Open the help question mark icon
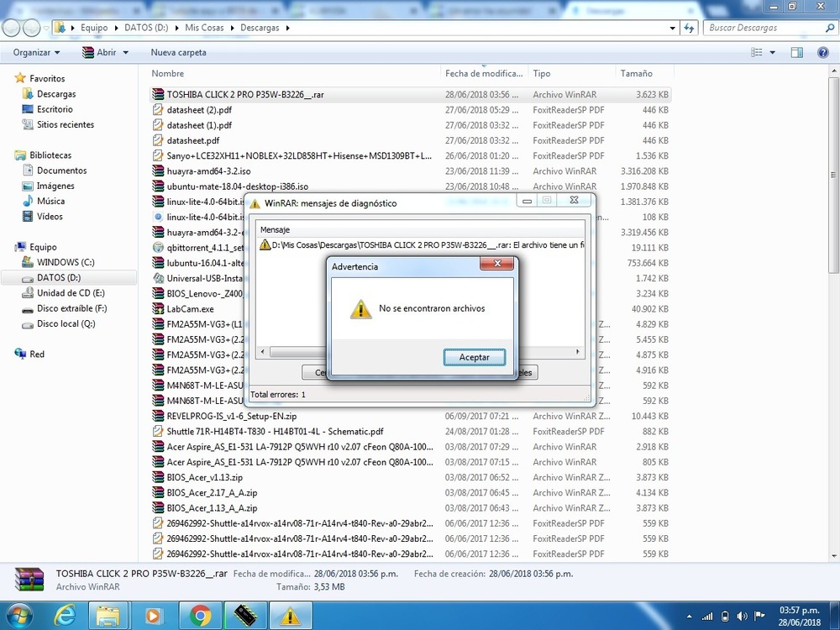 click(x=823, y=52)
